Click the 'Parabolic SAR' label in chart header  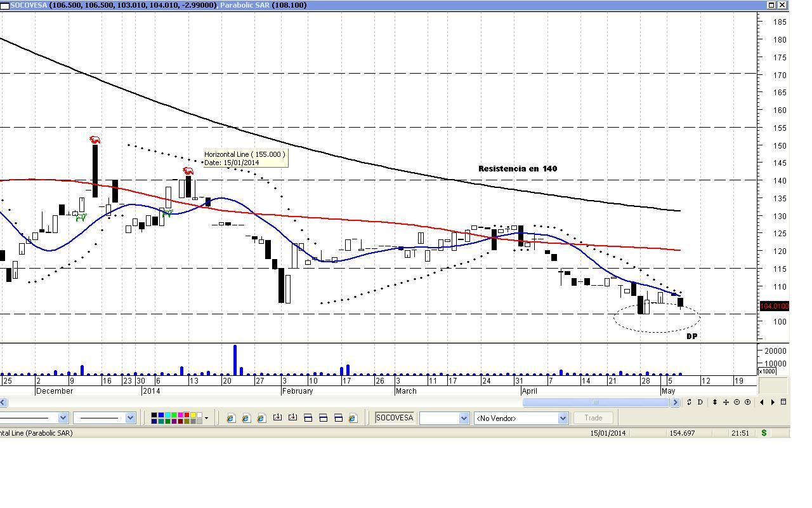coord(245,5)
